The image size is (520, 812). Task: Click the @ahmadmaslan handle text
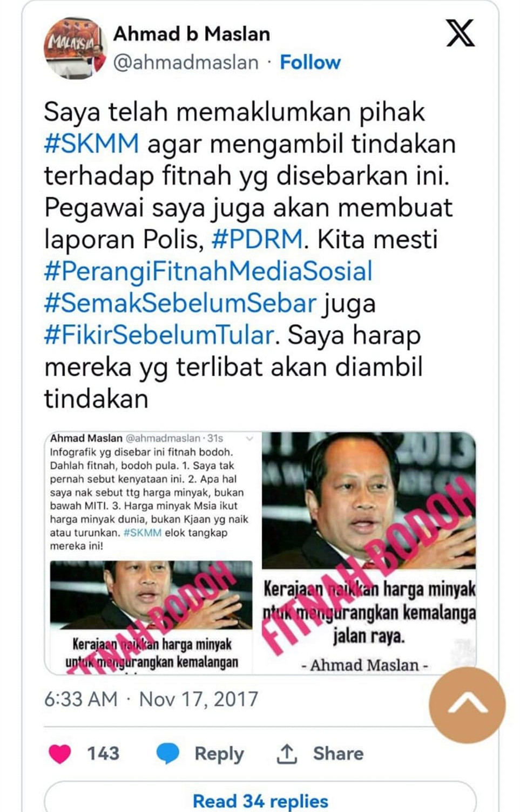pos(186,63)
